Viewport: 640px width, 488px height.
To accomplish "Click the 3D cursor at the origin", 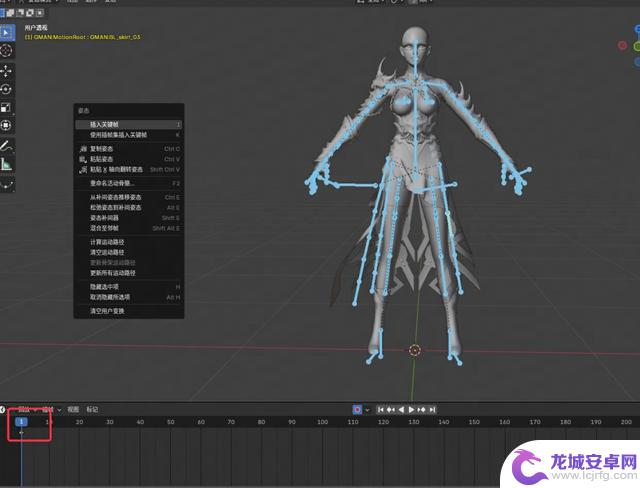I will coord(415,350).
